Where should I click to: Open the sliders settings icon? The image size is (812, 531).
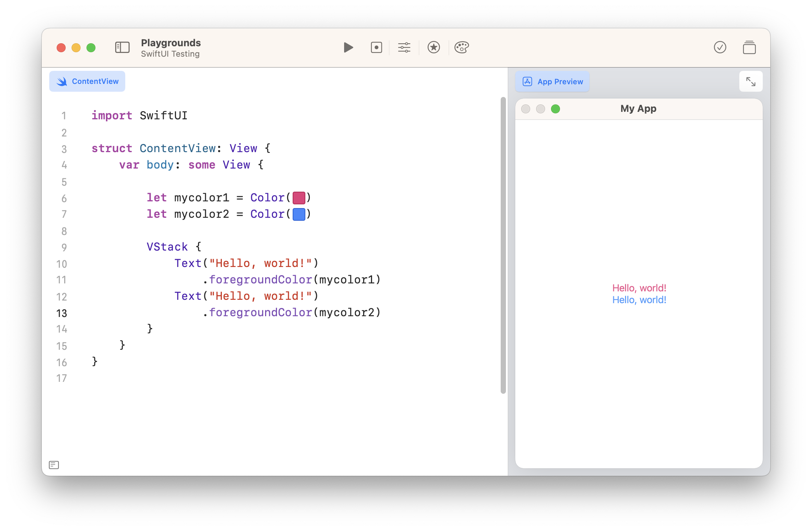point(404,47)
